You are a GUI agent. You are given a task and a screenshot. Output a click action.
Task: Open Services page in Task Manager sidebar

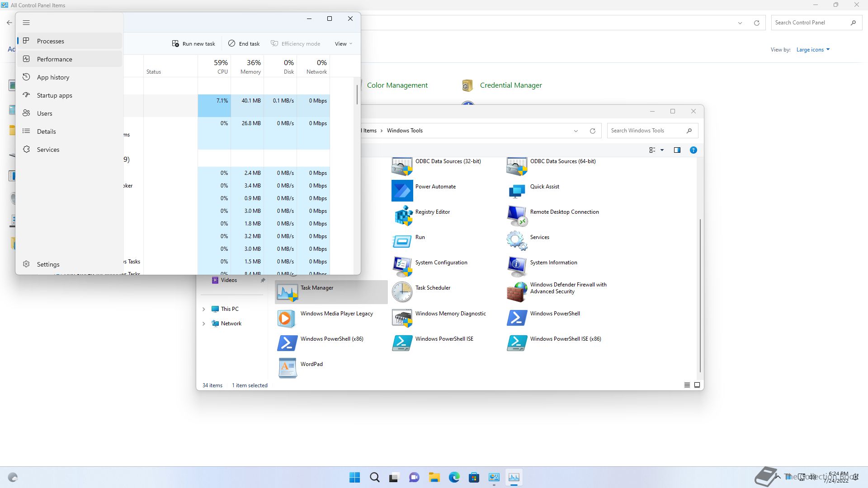[x=70, y=150]
